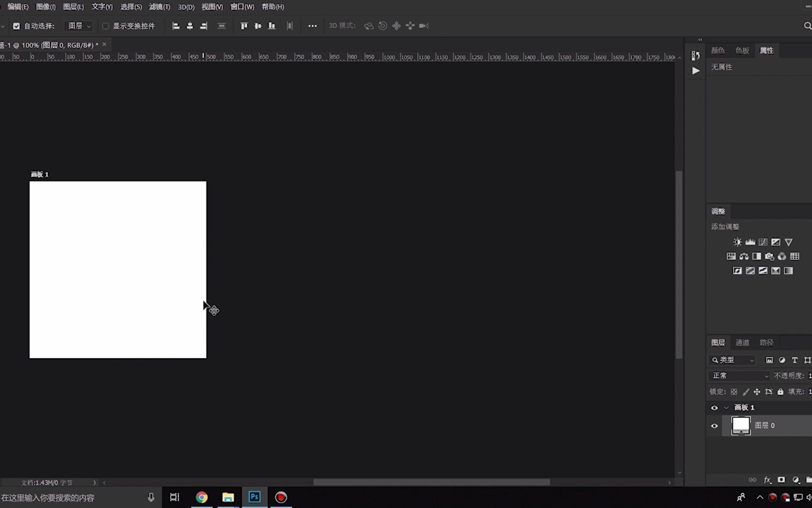The image size is (812, 508).
Task: Open the 图层(L) menu
Action: click(x=73, y=7)
